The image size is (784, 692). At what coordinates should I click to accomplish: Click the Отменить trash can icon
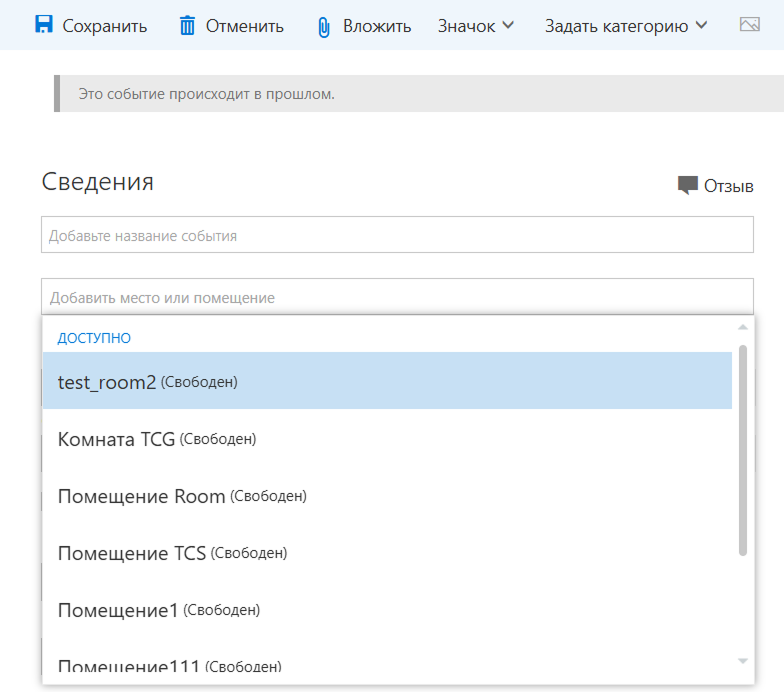coord(187,25)
